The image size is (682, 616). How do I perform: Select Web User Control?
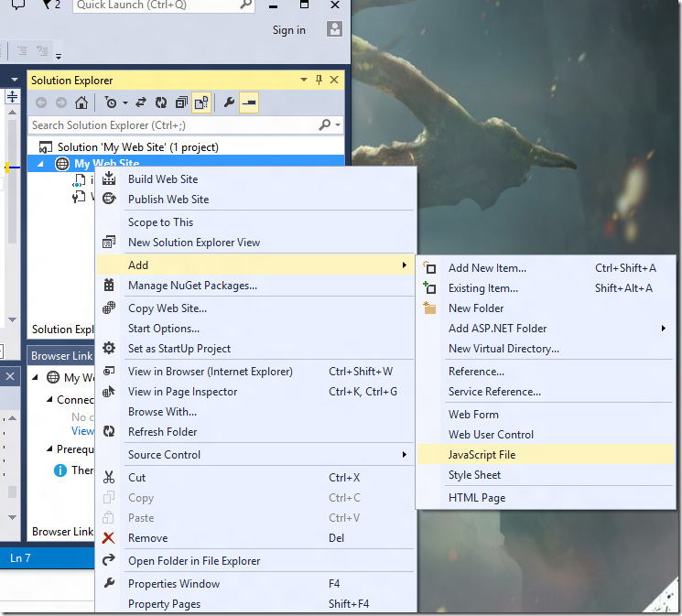point(546,435)
